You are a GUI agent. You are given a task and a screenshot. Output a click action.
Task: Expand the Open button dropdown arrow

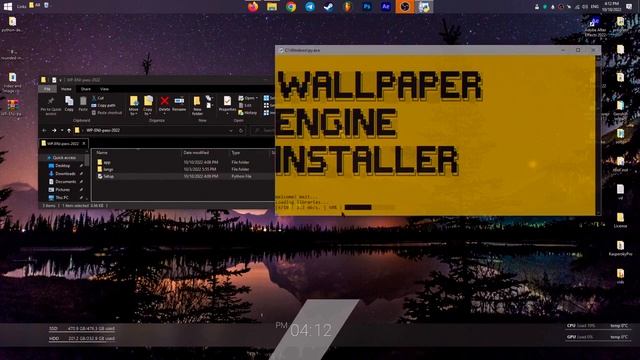point(257,98)
